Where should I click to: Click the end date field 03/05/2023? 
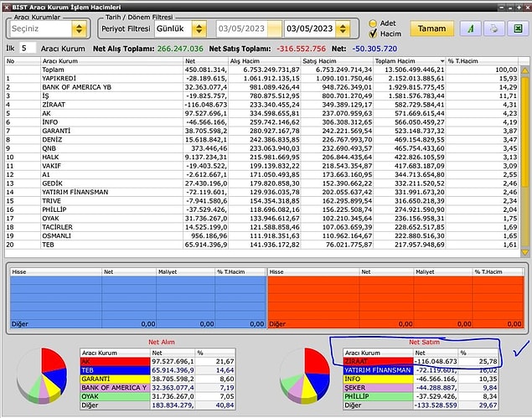[x=310, y=28]
